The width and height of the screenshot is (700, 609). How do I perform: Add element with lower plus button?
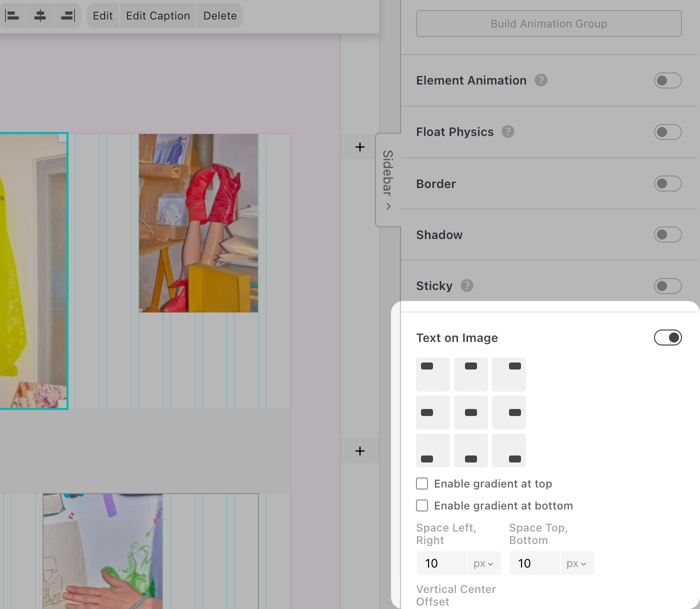pos(359,451)
